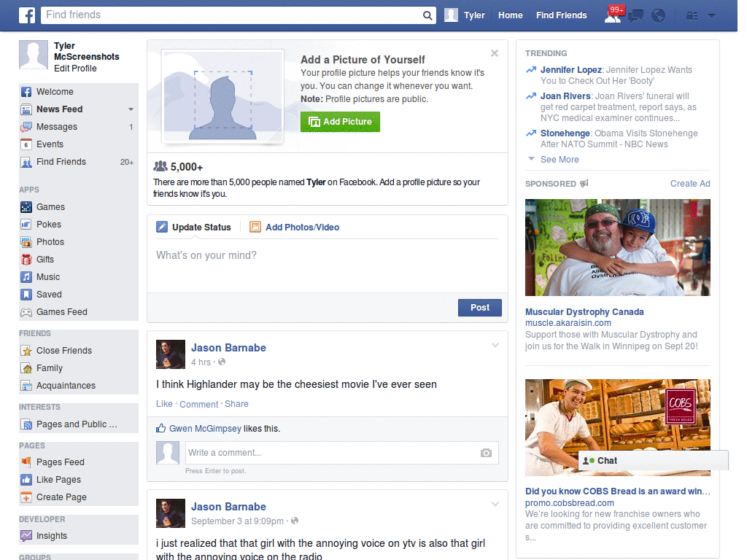Click the Pages Feed flag icon

pyautogui.click(x=26, y=462)
